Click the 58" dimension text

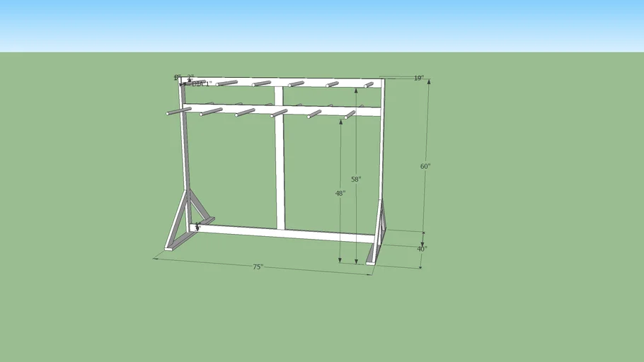point(356,180)
